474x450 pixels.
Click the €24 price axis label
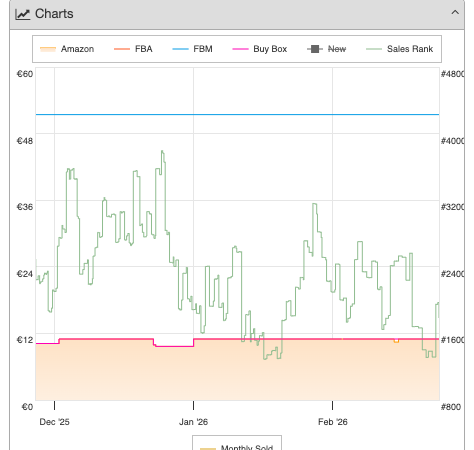click(25, 274)
